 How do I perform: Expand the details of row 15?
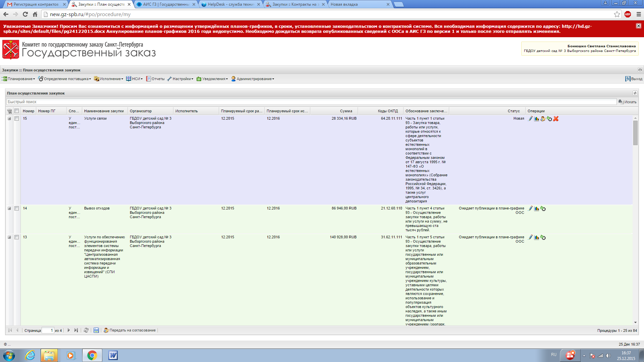tap(9, 119)
